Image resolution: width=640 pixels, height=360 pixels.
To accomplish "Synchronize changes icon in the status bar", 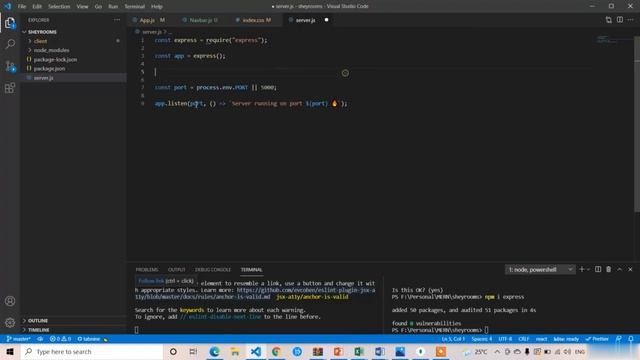I will (x=40, y=339).
